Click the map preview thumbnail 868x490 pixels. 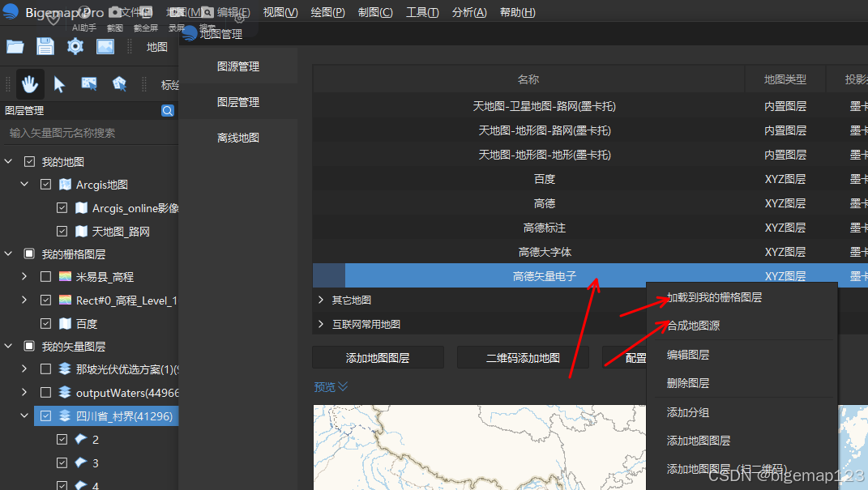pos(480,447)
